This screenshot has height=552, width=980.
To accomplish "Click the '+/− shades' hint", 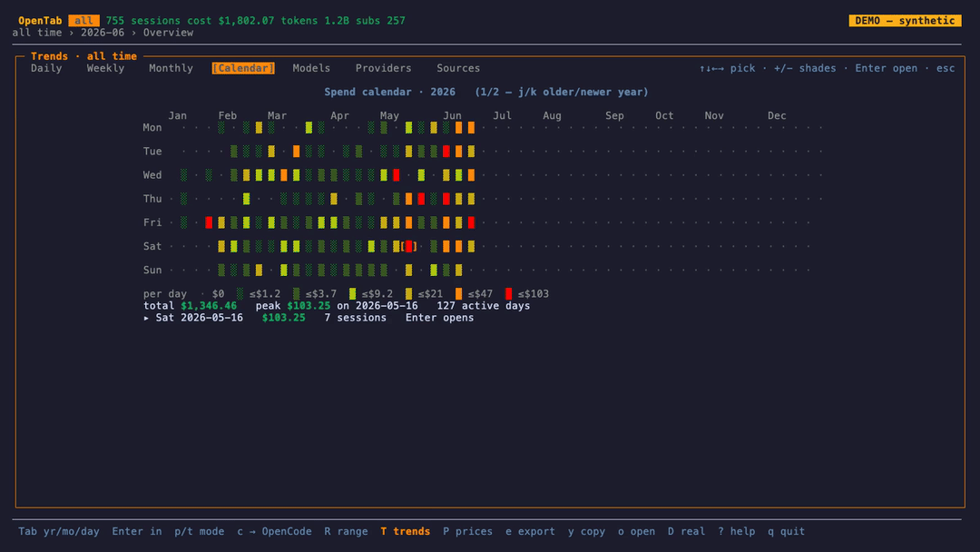I will [x=805, y=68].
